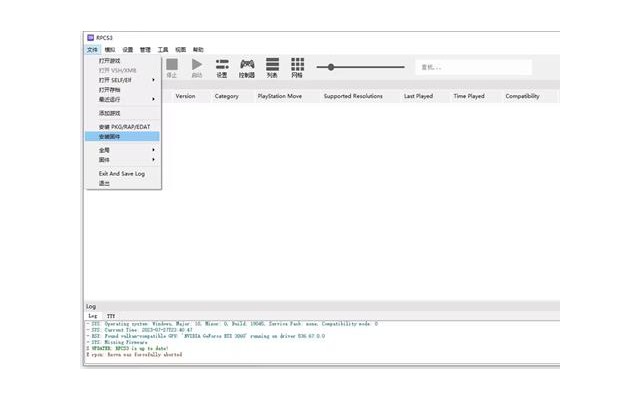
Task: Select the Recent (最近运行) menu entry
Action: (122, 99)
